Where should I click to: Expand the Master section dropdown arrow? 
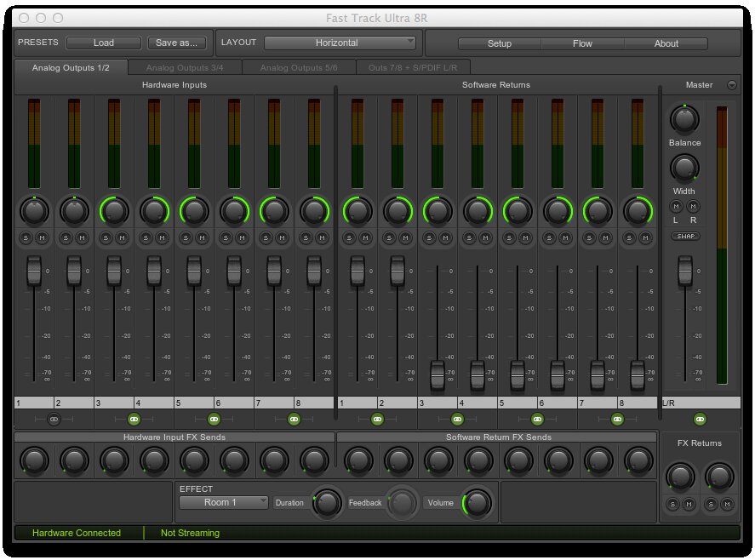click(x=730, y=85)
